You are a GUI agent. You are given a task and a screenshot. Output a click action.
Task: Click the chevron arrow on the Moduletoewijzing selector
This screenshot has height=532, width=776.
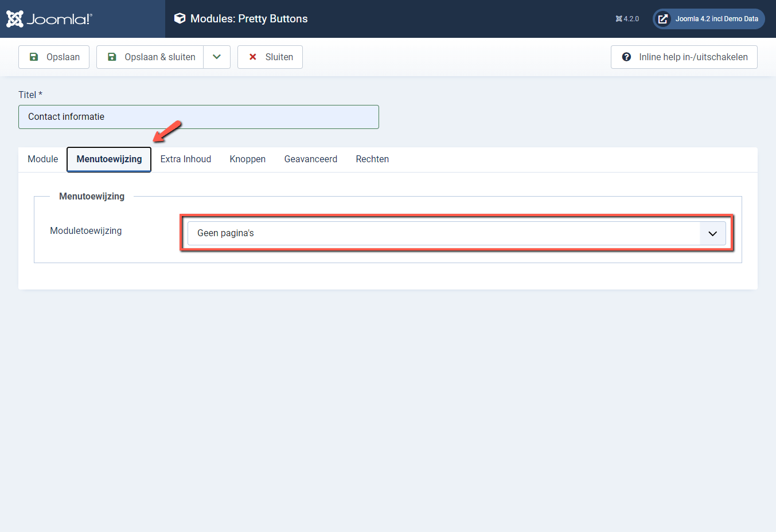tap(712, 233)
